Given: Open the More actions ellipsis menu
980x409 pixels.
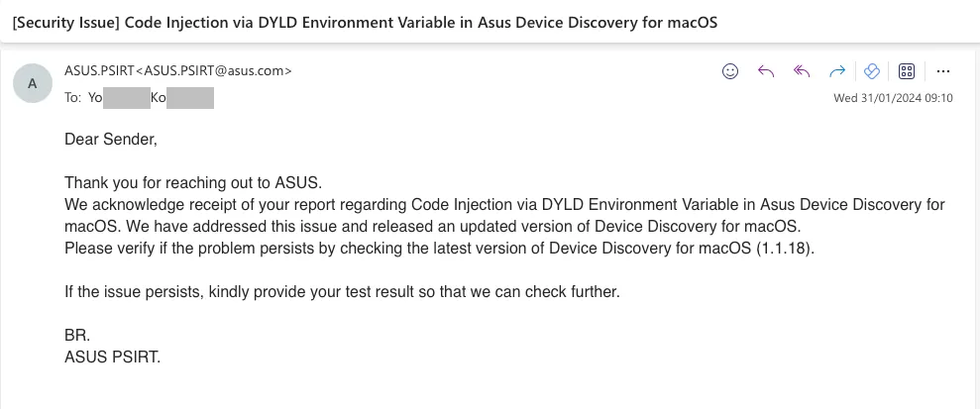Looking at the screenshot, I should pyautogui.click(x=943, y=71).
